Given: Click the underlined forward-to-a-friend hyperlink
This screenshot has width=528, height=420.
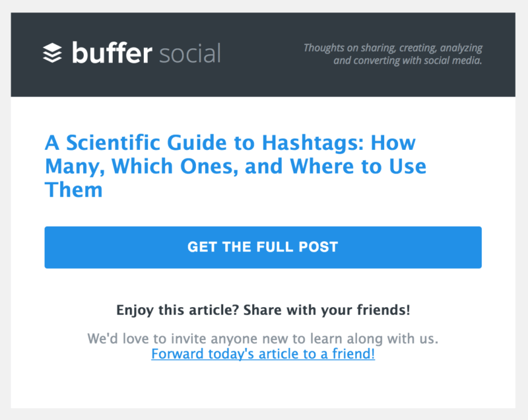Looking at the screenshot, I should coord(263,353).
